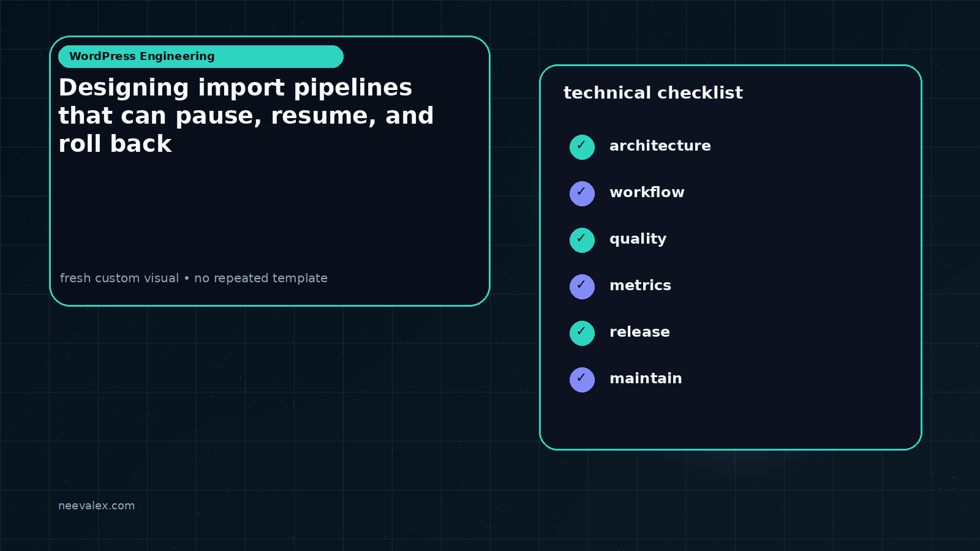Click the checkmark icon beside workflow
This screenshot has height=551, width=980.
[x=582, y=193]
